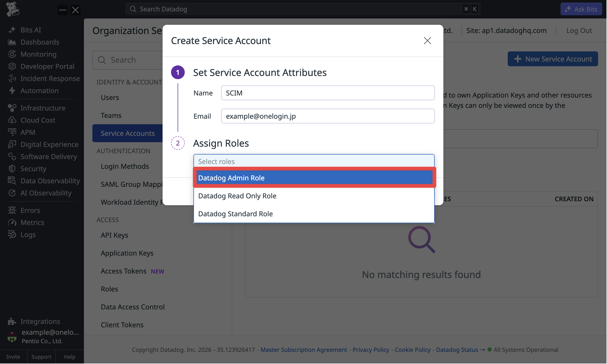607x364 pixels.
Task: Click the Organization Settings search box
Action: coord(127,60)
